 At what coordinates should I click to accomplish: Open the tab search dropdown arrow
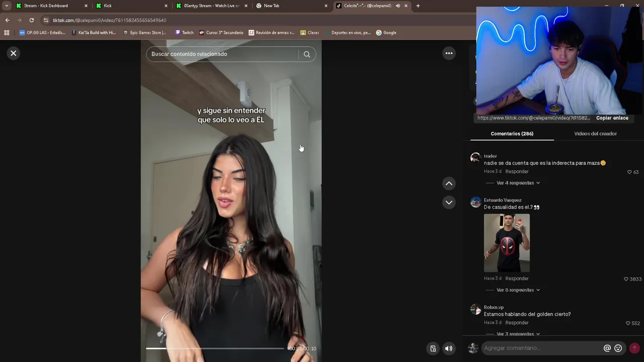[x=7, y=6]
